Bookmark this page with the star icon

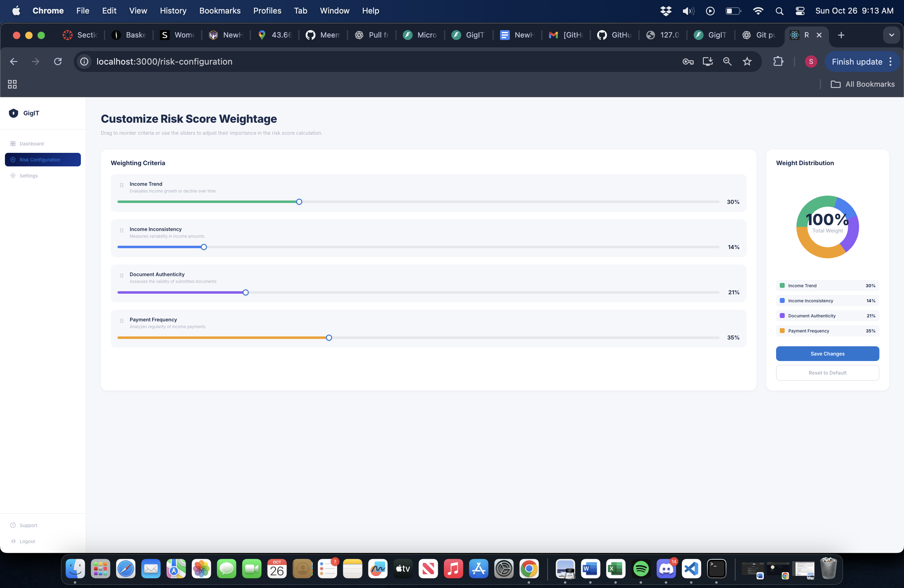pos(747,62)
